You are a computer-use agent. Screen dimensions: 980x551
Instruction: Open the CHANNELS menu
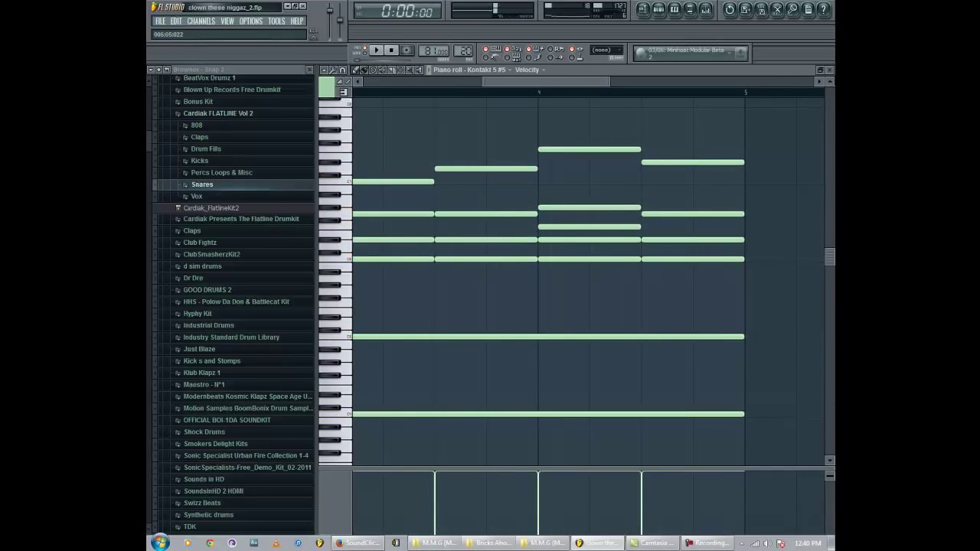[x=201, y=21]
